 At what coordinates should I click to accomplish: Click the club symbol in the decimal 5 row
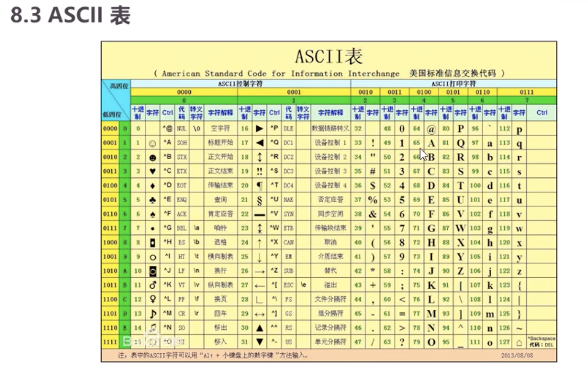153,200
